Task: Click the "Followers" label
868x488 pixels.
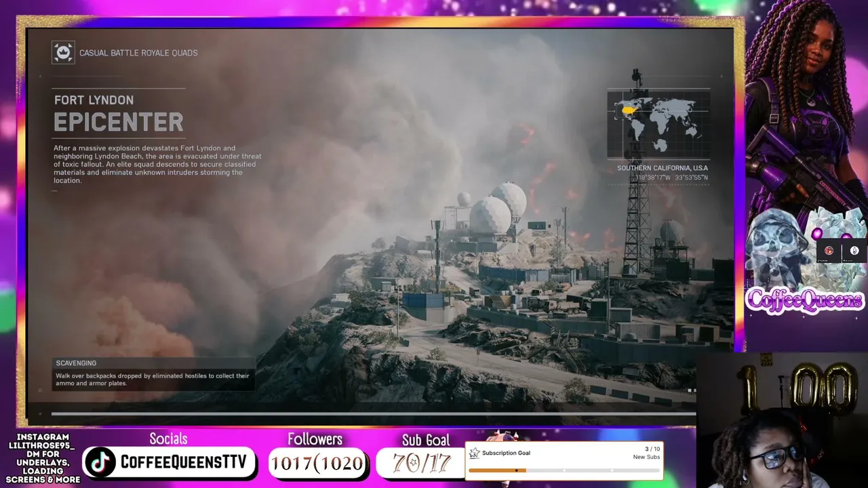Action: point(315,439)
